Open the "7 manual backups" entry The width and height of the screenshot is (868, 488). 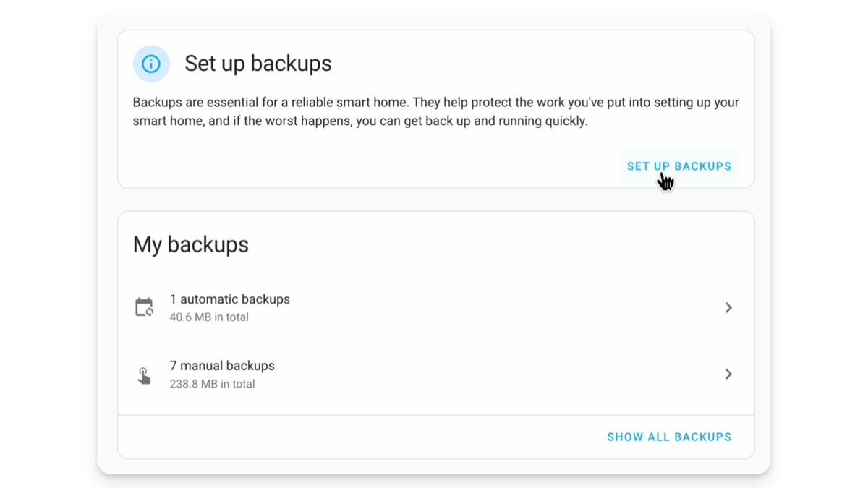pyautogui.click(x=222, y=366)
